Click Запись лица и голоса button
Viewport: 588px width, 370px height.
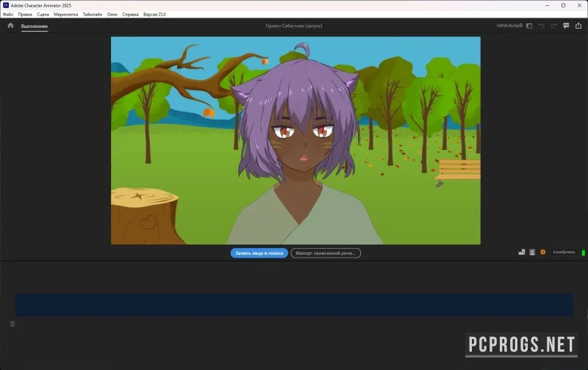[x=259, y=253]
